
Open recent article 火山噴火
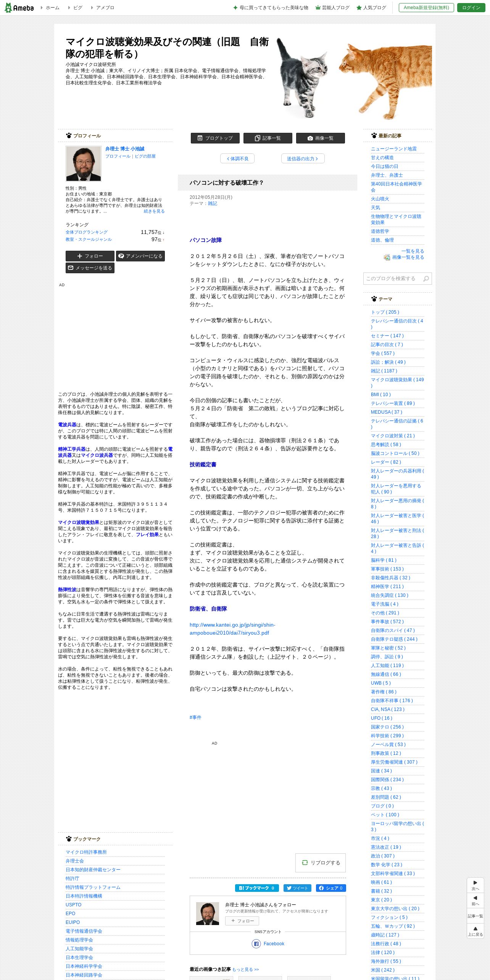click(380, 199)
